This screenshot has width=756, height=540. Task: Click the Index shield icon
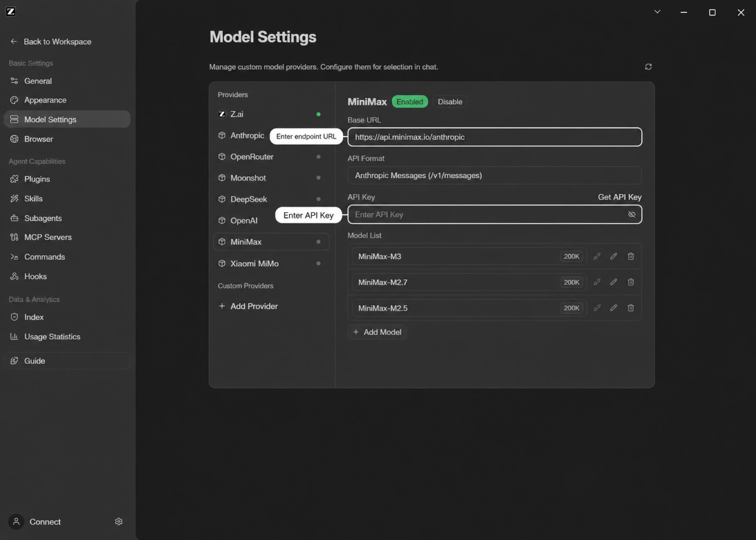pyautogui.click(x=14, y=317)
